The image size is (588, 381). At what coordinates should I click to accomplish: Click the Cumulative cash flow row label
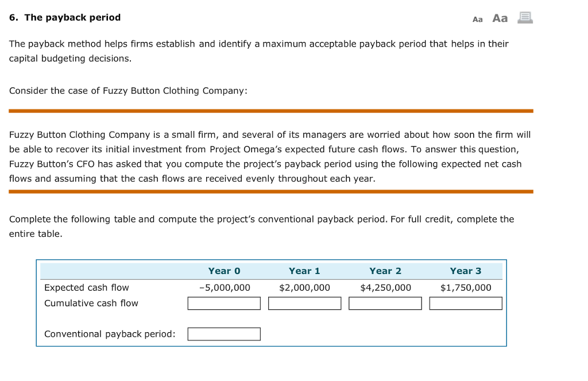90,303
